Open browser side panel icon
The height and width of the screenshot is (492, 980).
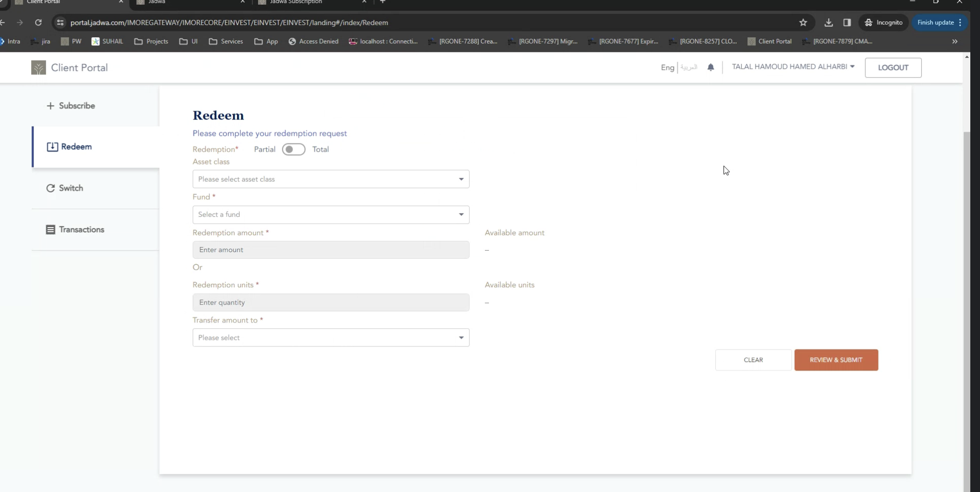point(847,22)
